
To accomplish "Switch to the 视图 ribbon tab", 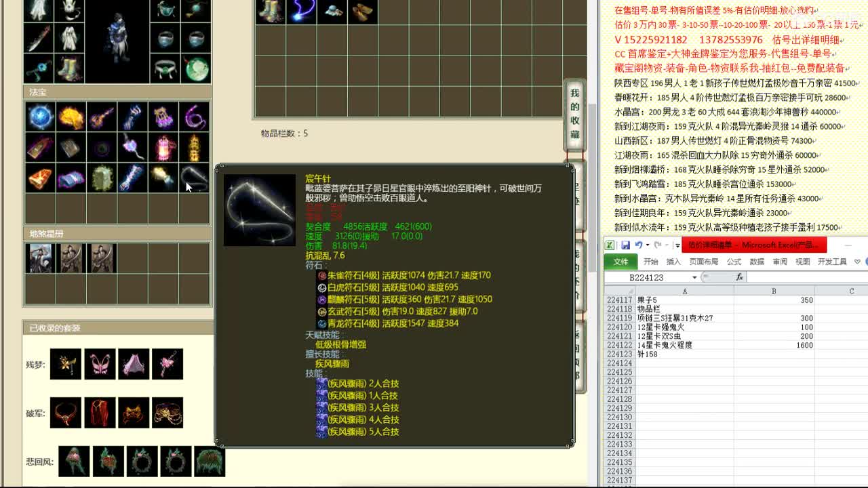I will tap(803, 262).
